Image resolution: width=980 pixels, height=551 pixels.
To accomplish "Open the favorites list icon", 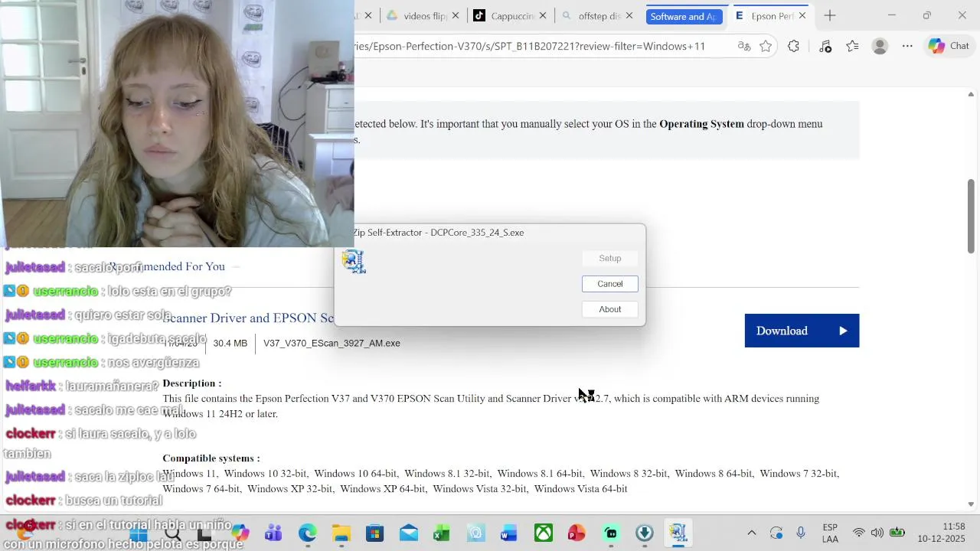I will [x=852, y=46].
